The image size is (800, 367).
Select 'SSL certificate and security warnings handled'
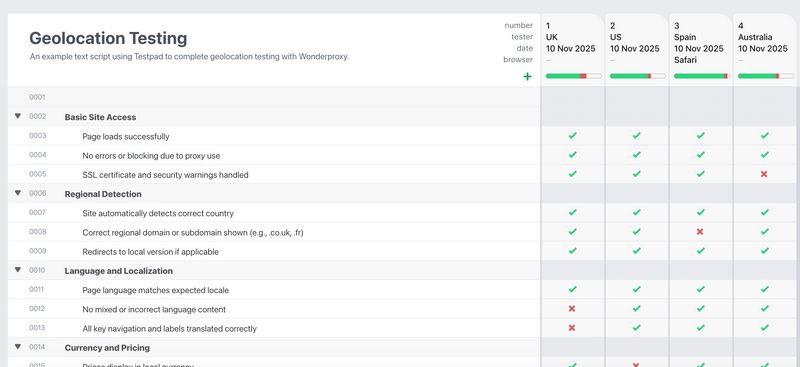(x=165, y=175)
